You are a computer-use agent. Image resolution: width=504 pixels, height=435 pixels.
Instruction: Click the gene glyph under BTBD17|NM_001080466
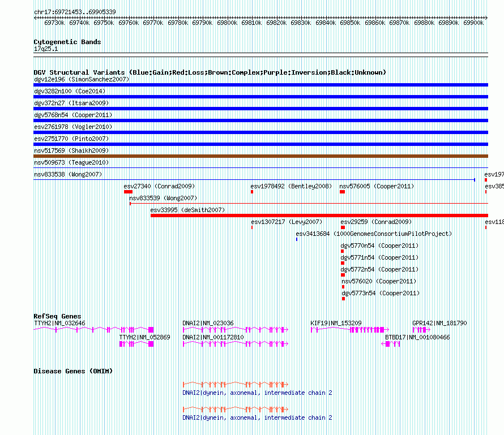pos(391,344)
